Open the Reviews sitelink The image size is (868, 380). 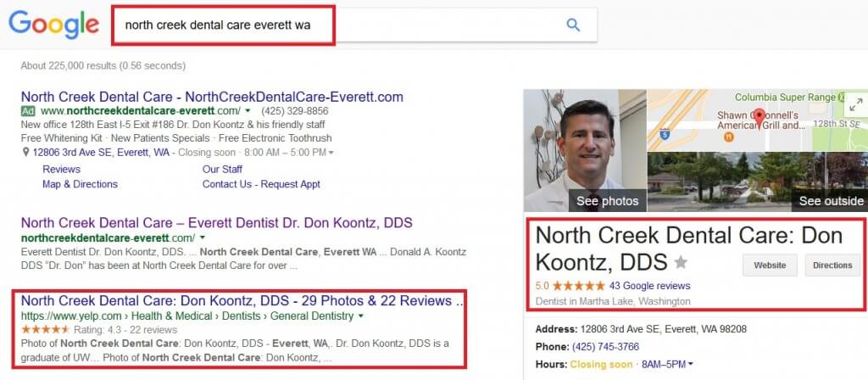(x=61, y=170)
